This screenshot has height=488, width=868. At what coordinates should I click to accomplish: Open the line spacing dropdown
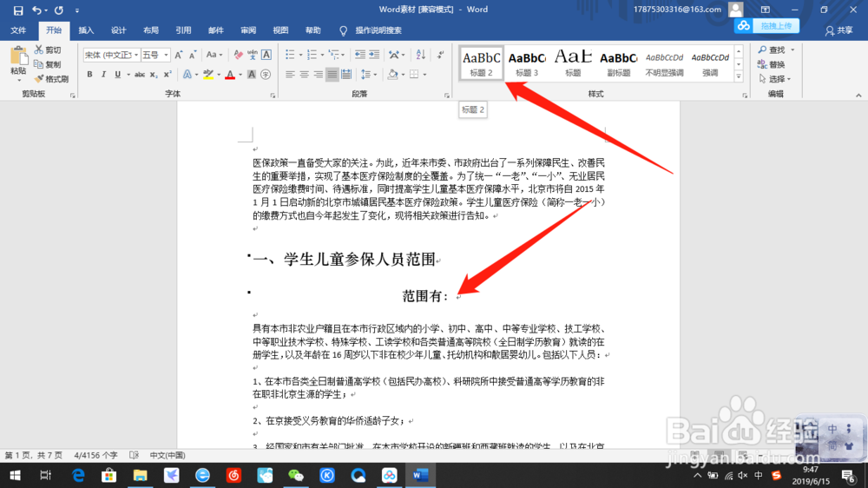coord(369,74)
